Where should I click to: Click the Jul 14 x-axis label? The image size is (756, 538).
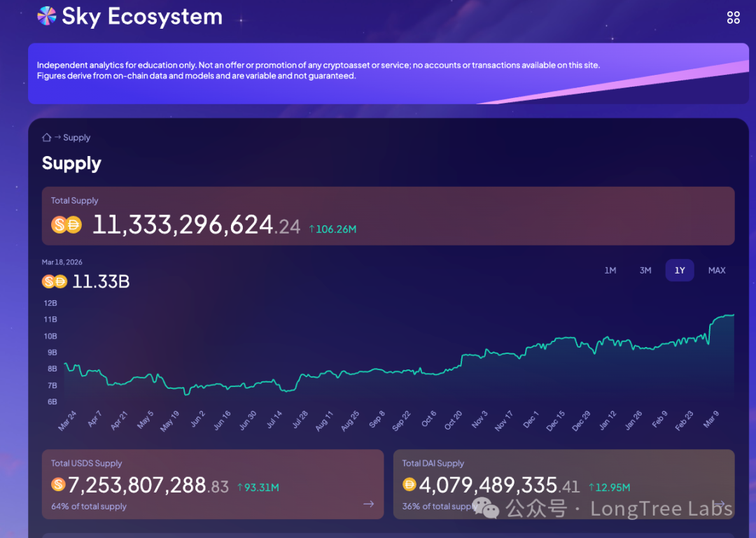274,420
